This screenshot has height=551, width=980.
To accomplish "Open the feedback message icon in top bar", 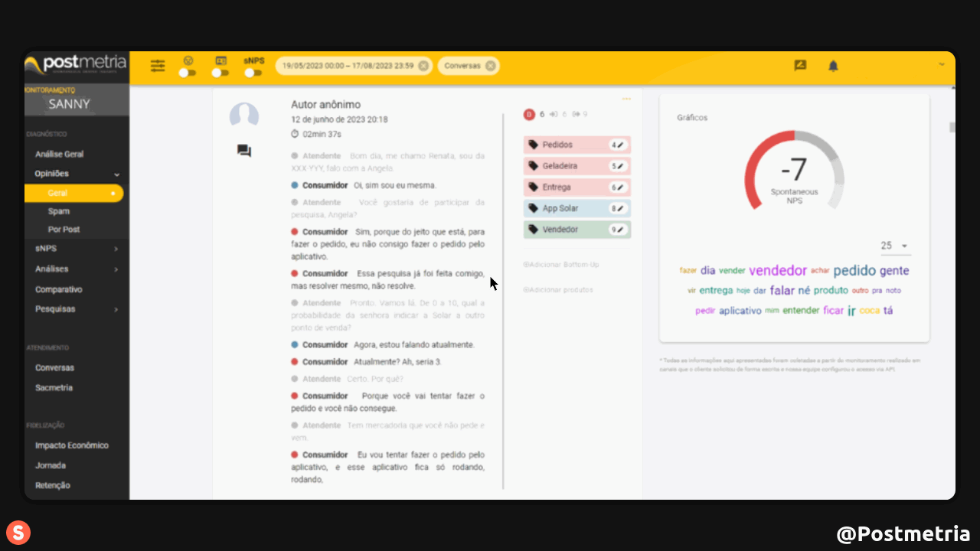I will pos(800,66).
